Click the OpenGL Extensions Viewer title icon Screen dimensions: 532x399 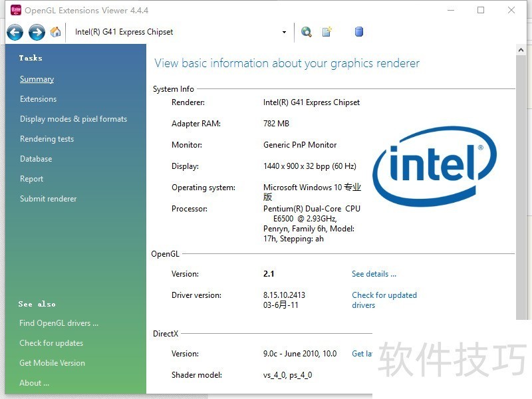[16, 10]
